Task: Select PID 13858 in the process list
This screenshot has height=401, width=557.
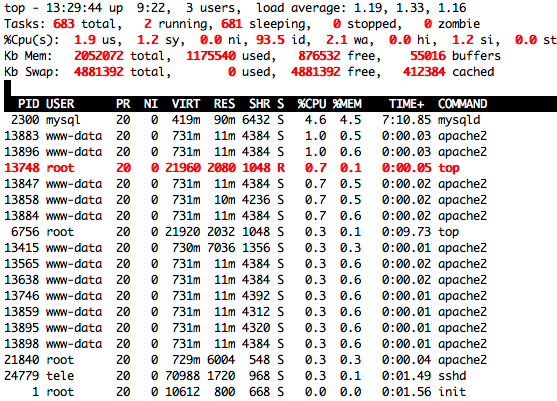Action: click(22, 200)
